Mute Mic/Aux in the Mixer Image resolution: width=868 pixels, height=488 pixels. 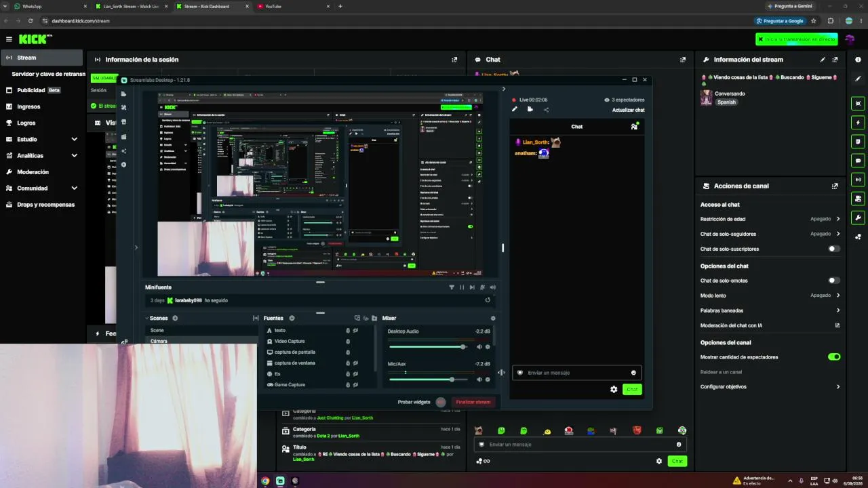479,380
